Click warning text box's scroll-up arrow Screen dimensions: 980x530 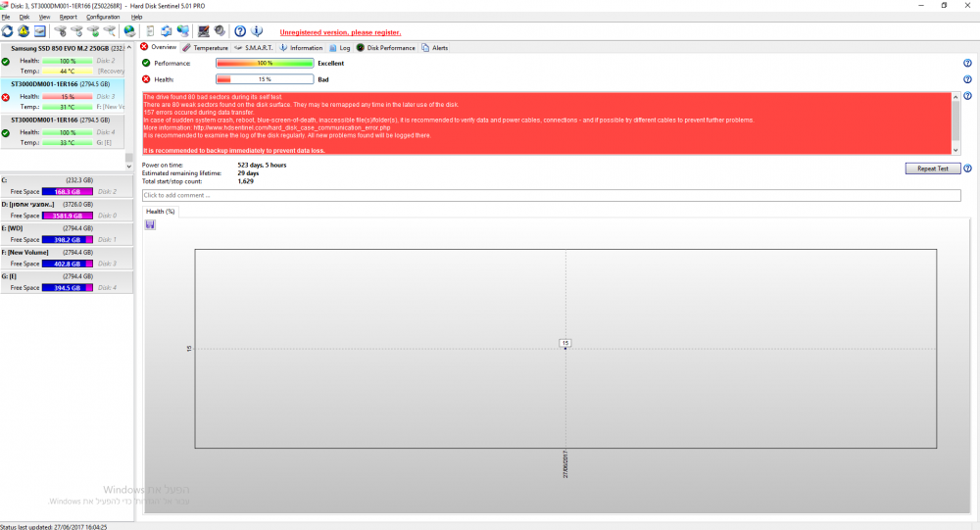pyautogui.click(x=955, y=97)
